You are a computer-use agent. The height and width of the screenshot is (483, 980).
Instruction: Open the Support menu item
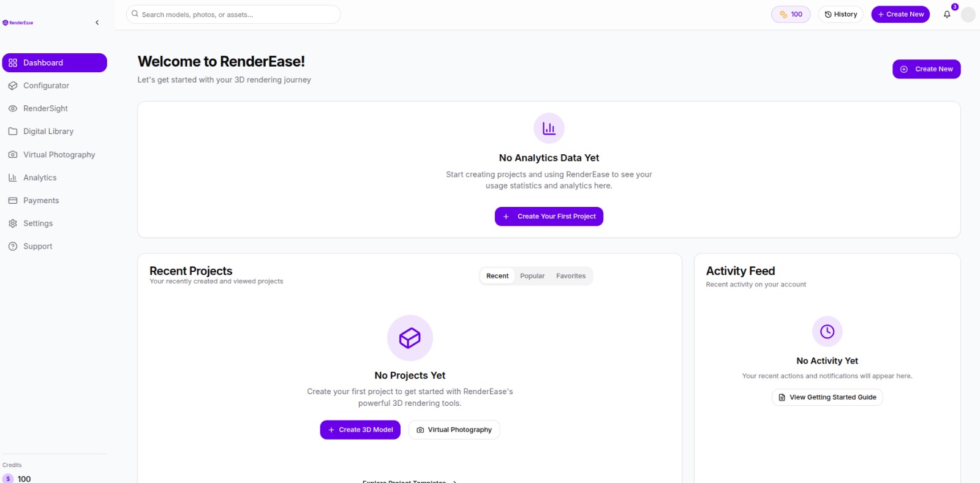pyautogui.click(x=37, y=246)
